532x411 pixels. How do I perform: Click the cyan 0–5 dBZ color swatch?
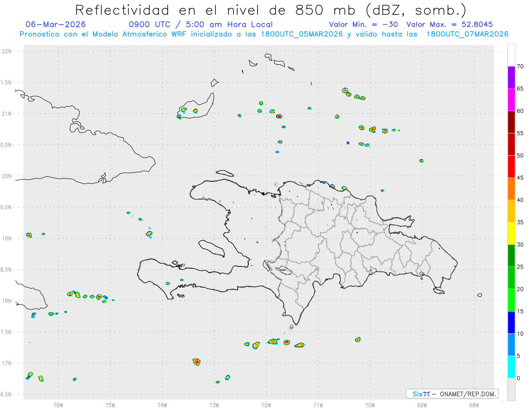point(511,367)
